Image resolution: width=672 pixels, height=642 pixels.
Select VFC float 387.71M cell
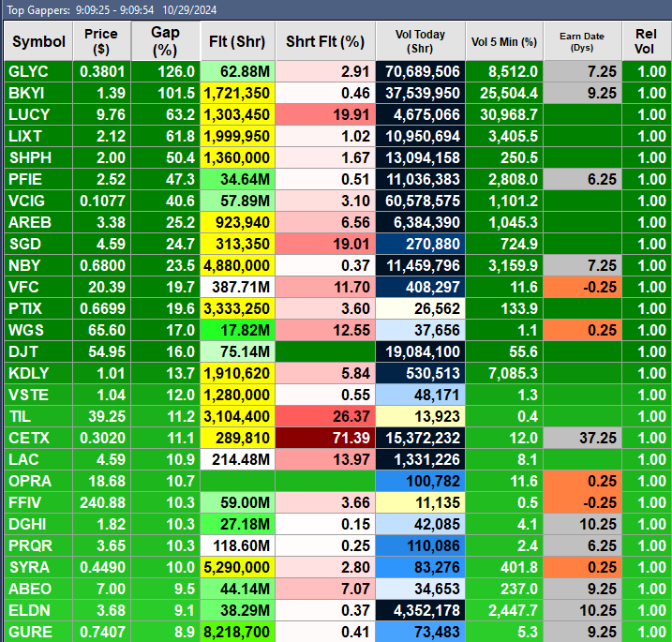coord(237,287)
